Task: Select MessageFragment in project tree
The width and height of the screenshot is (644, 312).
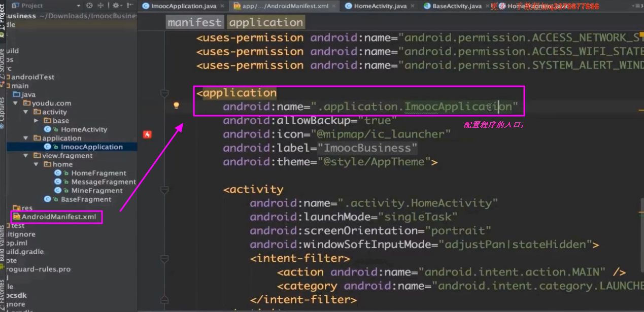Action: pyautogui.click(x=104, y=182)
